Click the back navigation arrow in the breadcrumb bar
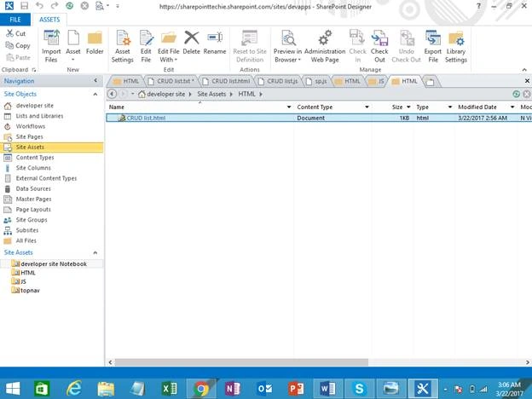532x399 pixels. click(x=112, y=94)
